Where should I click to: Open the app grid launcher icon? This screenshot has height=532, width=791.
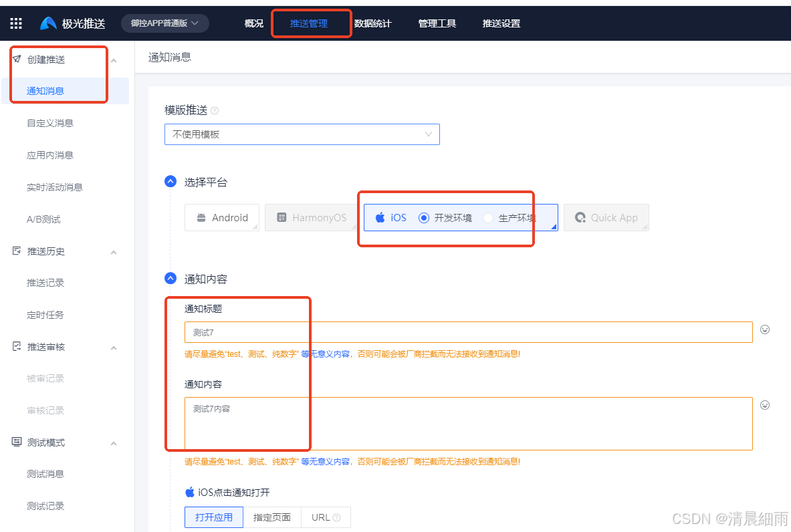click(16, 23)
